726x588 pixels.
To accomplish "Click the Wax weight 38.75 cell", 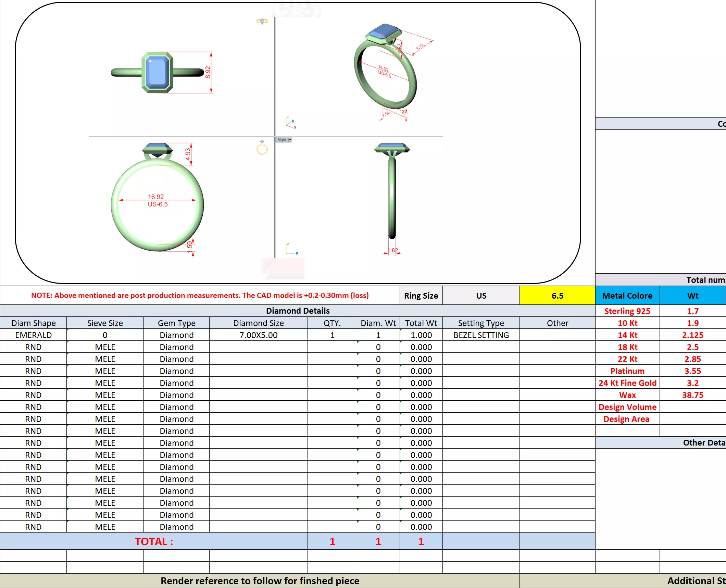I will [692, 395].
